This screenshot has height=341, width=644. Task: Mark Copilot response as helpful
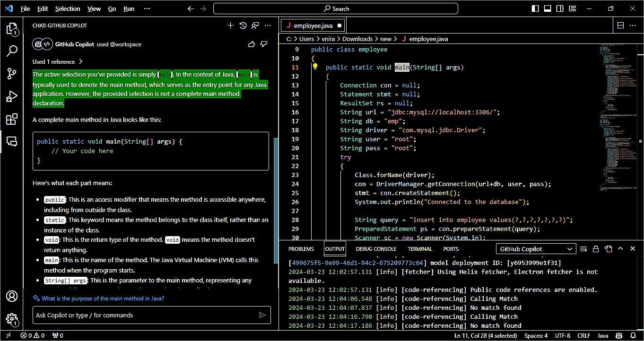pos(252,44)
